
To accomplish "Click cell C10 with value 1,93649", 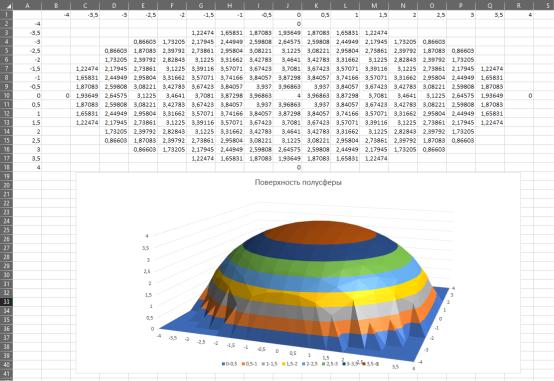I will [85, 95].
